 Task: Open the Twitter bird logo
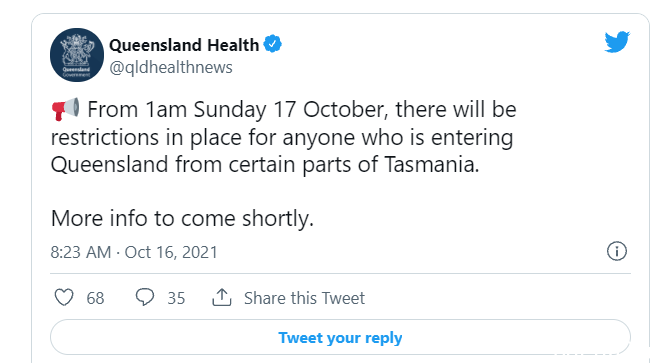(617, 42)
